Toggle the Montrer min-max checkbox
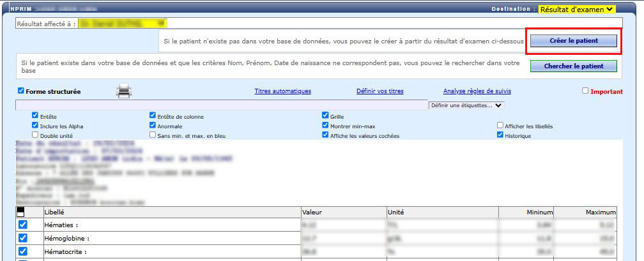Screen dimensions: 644x261 tap(325, 126)
